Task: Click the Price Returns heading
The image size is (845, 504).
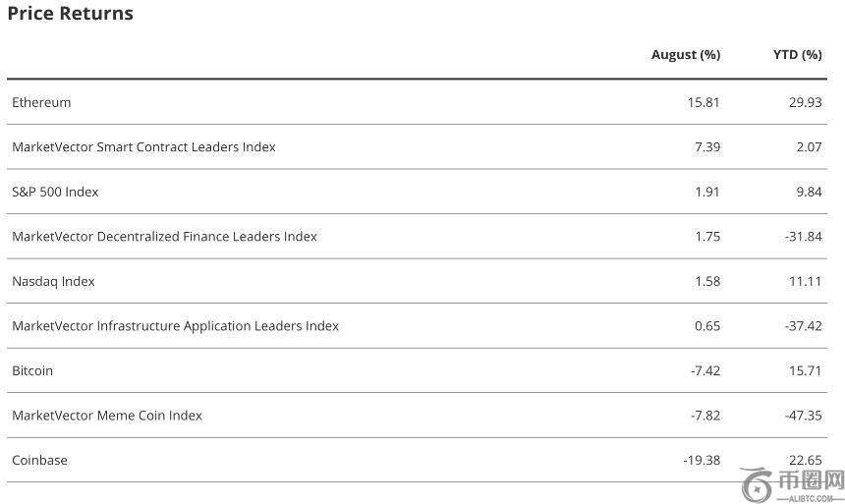Action: pos(70,14)
